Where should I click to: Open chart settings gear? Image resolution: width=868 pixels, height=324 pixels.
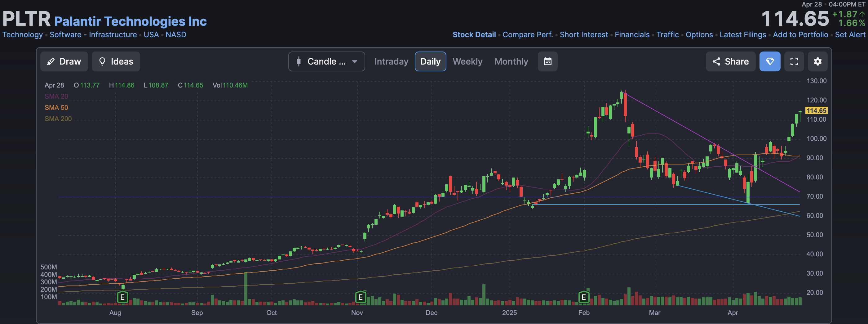pos(817,61)
